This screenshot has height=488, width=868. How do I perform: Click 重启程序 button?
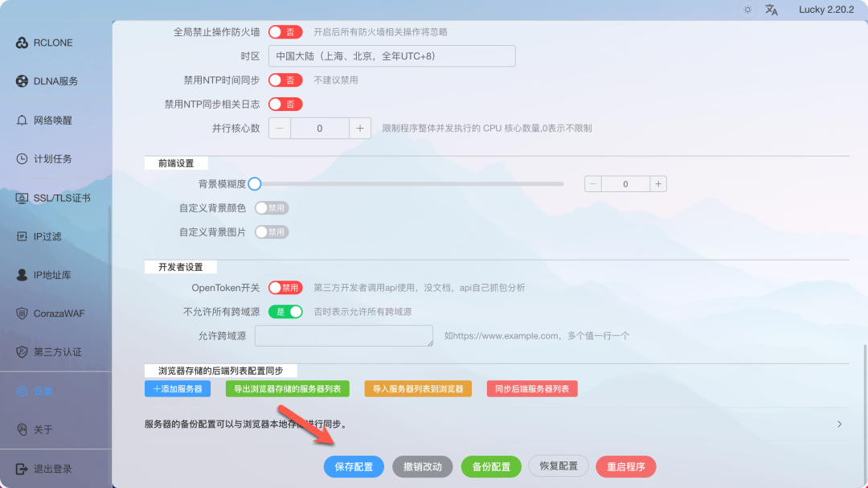(626, 467)
